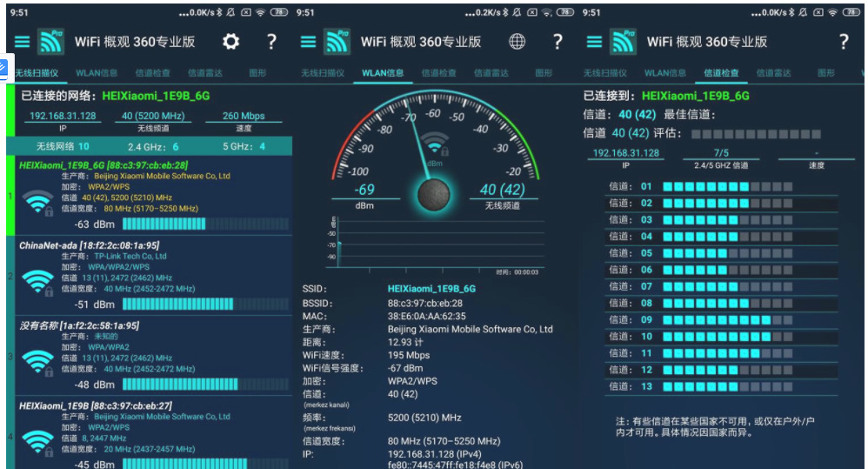The height and width of the screenshot is (469, 868).
Task: Open settings gear in first screen
Action: click(230, 42)
